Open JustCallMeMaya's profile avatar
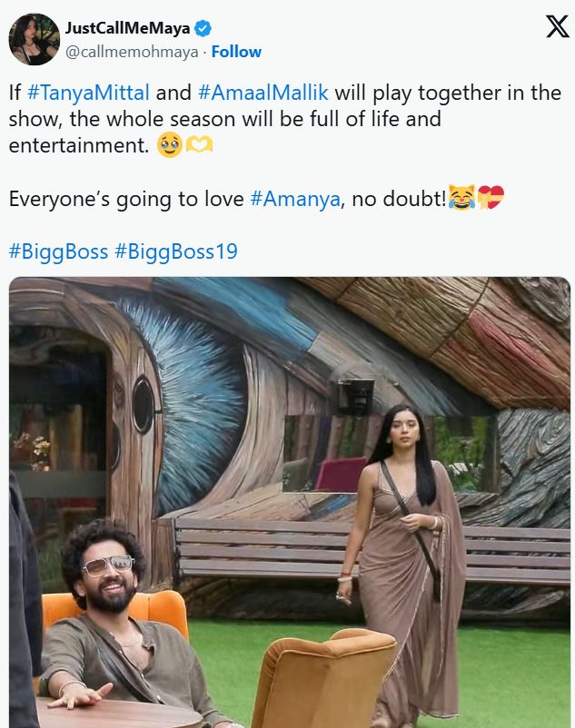Viewport: 575px width, 728px height. [35, 39]
